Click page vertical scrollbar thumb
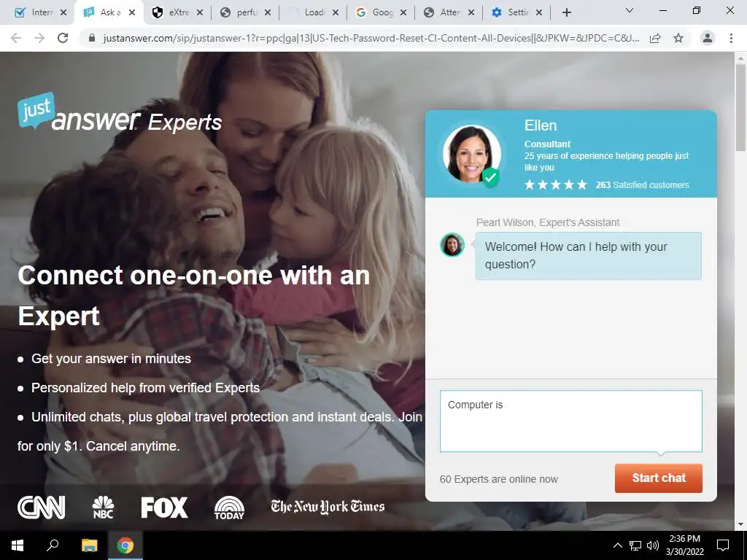Image resolution: width=747 pixels, height=560 pixels. [x=740, y=107]
